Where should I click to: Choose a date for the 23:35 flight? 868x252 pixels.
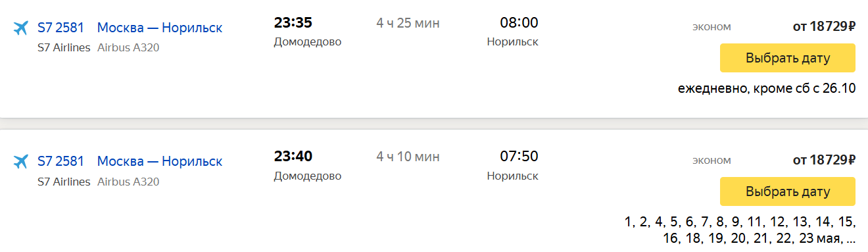788,58
